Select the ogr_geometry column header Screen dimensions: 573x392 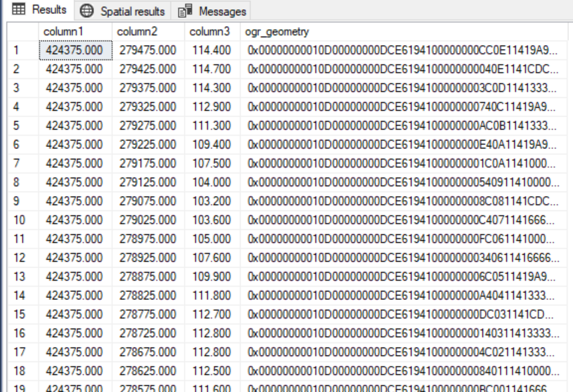404,31
